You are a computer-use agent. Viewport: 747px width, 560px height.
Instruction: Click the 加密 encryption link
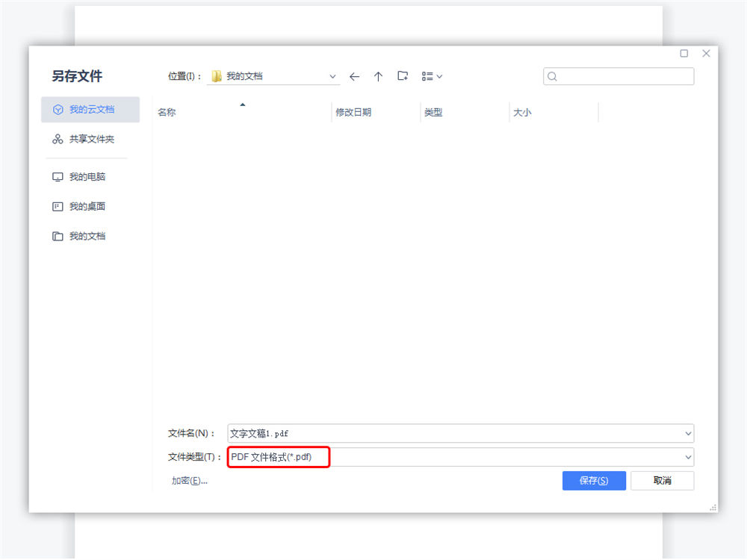tap(189, 481)
